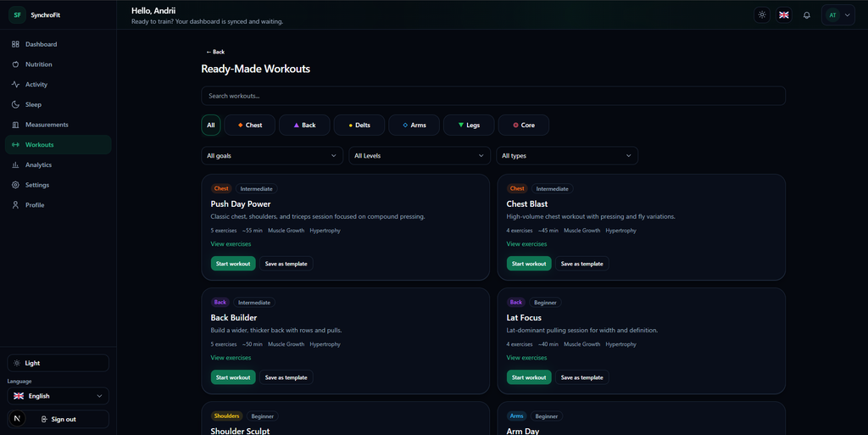Click the UK flag language icon in header
Viewport: 868px width, 435px height.
tap(784, 15)
